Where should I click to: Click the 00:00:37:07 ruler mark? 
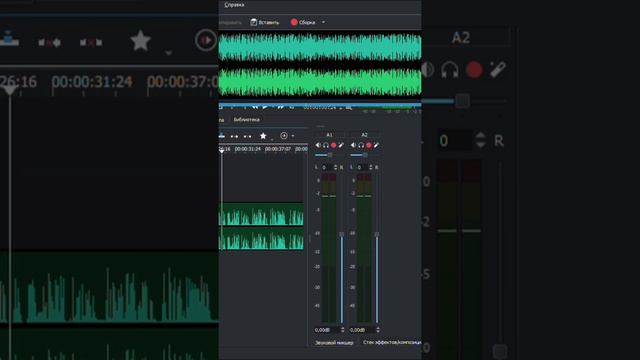click(278, 149)
